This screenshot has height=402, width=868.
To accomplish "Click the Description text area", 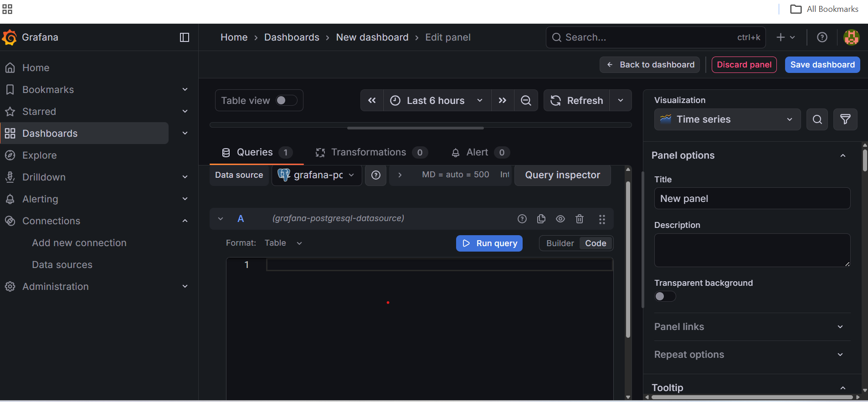I will pyautogui.click(x=752, y=250).
